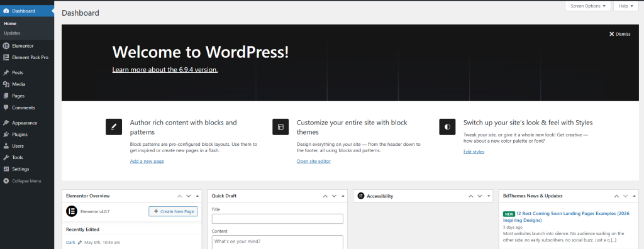Click the Quick Draft Title field
Screen dimensions: 644x249
click(277, 219)
